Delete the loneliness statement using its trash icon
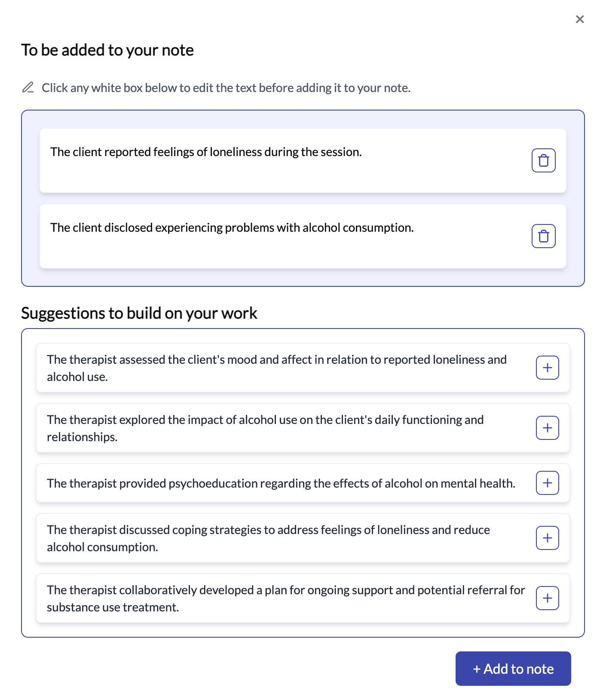 click(543, 160)
